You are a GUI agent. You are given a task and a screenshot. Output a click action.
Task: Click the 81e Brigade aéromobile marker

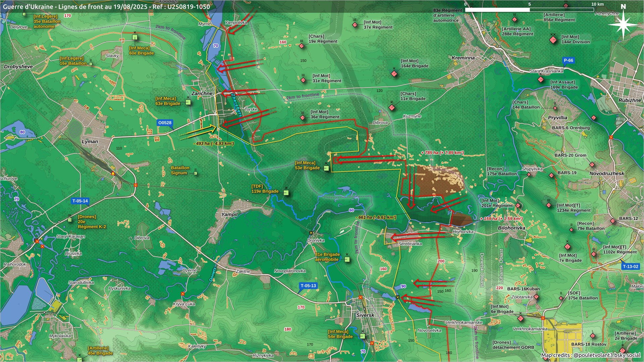[x=347, y=259]
